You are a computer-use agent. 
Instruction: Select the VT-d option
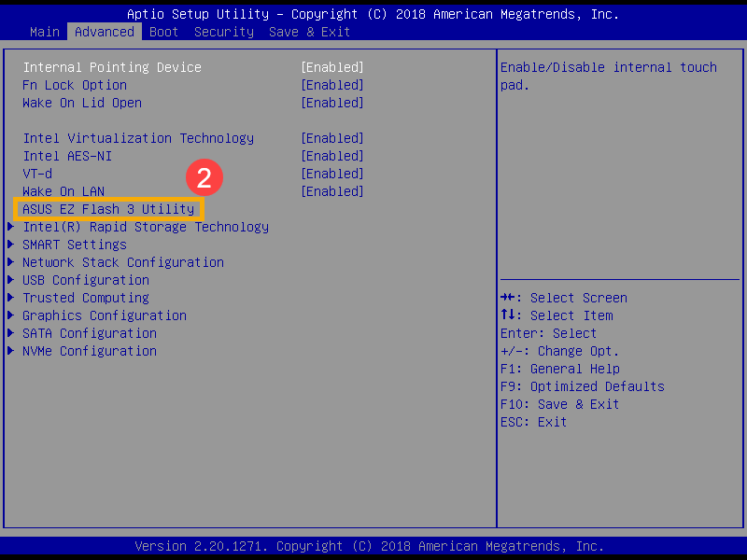click(x=37, y=174)
